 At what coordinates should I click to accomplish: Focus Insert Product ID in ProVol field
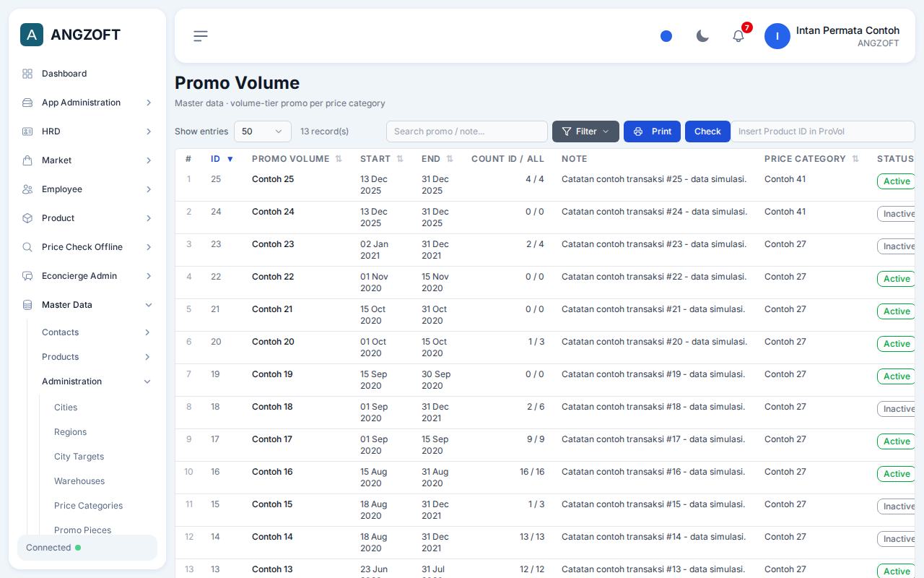coord(823,131)
